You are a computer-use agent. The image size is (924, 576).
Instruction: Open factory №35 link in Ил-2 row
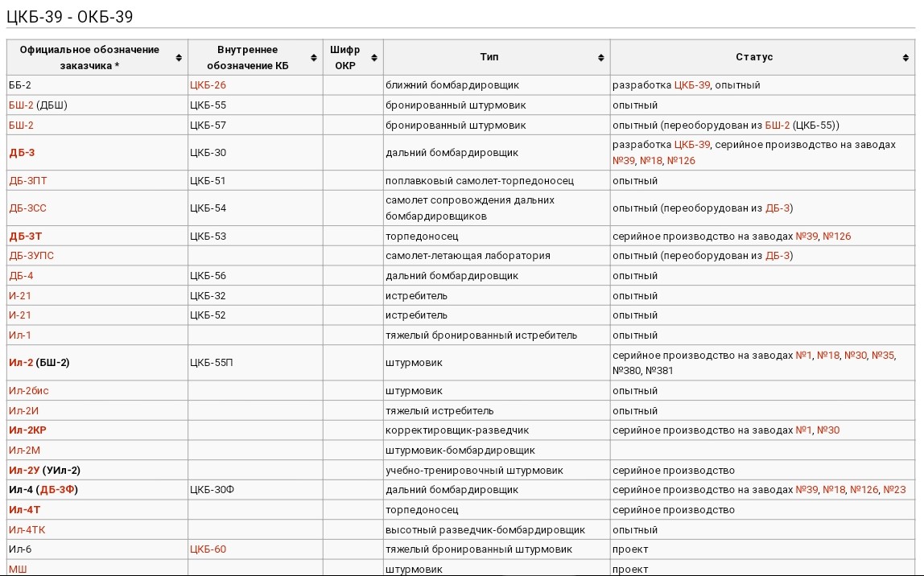pyautogui.click(x=883, y=356)
